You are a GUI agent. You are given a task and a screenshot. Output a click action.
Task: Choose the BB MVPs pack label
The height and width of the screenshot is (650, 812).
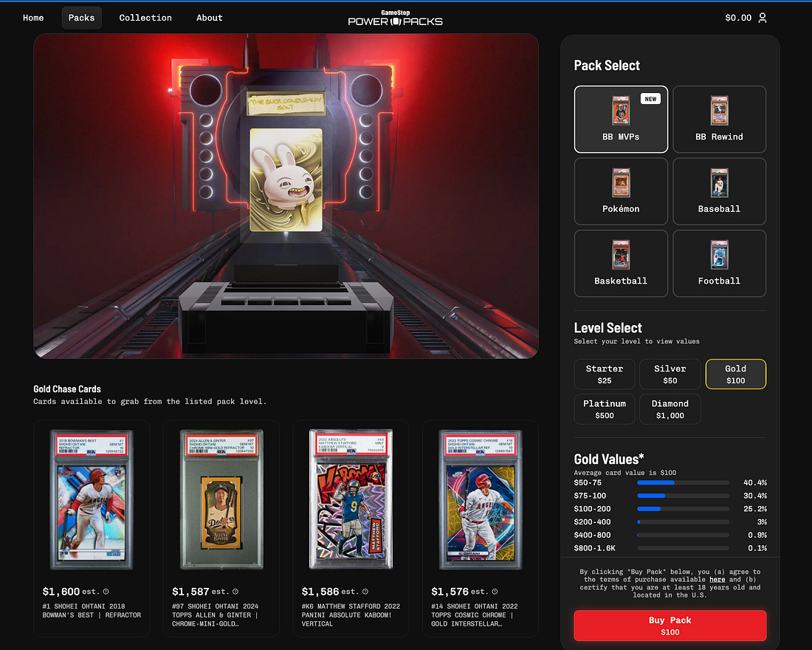(621, 137)
